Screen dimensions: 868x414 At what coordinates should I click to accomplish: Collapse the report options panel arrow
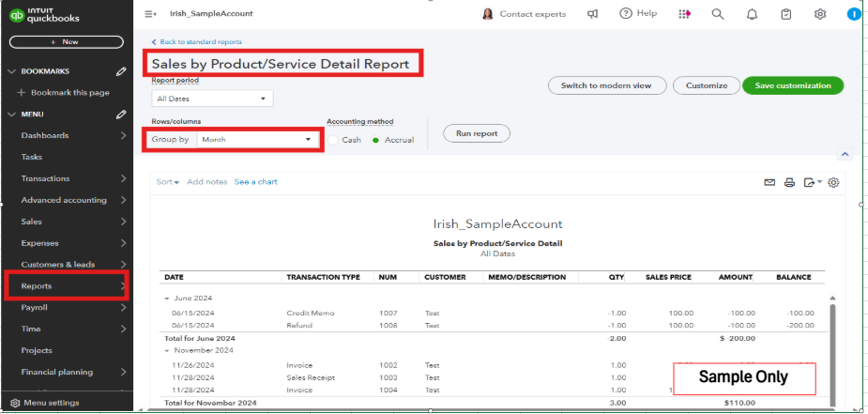tap(845, 154)
